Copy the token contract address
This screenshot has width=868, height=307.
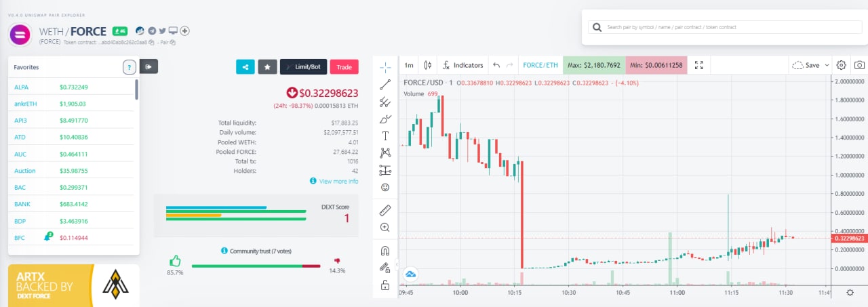151,42
